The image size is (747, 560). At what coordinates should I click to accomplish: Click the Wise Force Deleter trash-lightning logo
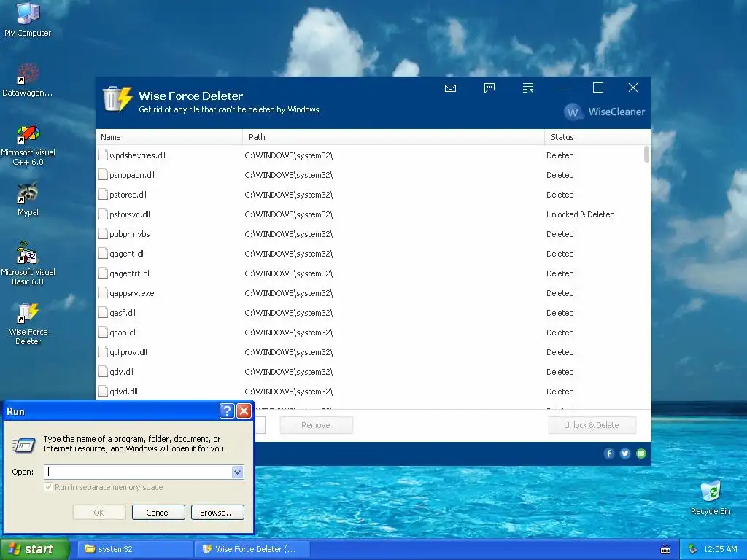point(117,98)
